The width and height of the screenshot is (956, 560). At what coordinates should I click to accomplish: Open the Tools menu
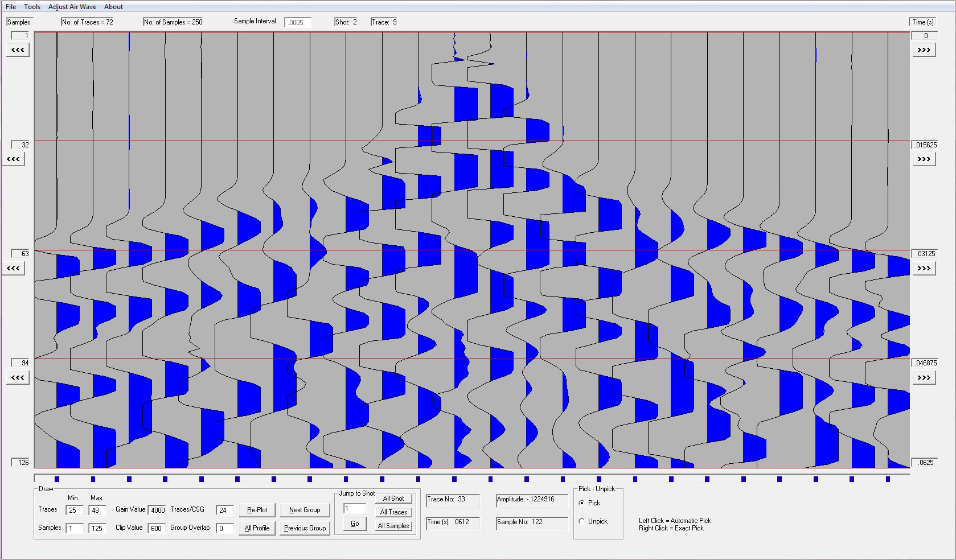pyautogui.click(x=32, y=7)
